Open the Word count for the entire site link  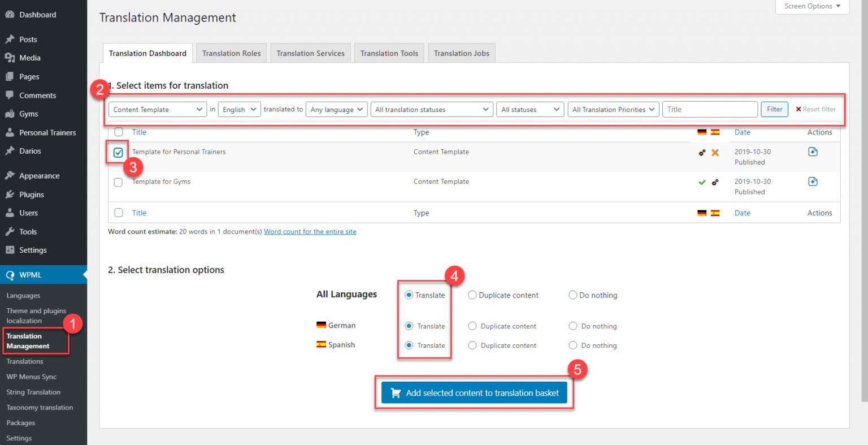(x=310, y=231)
